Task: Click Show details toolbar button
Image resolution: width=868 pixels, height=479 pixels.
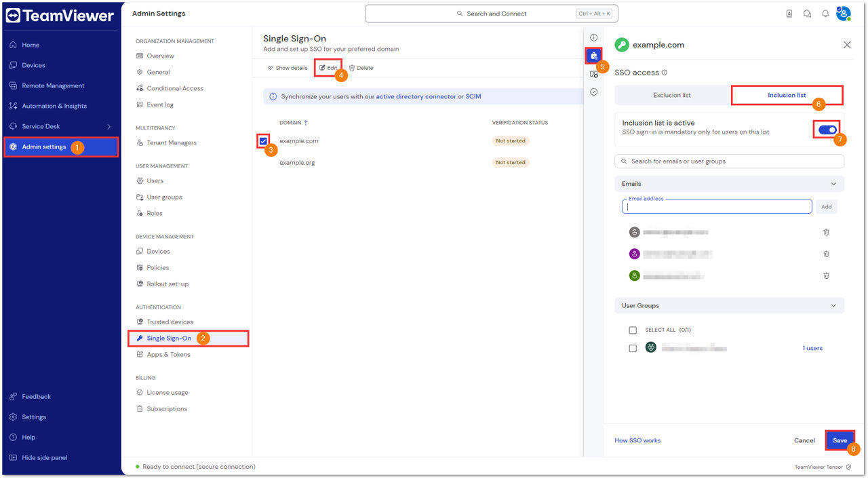Action: coord(288,68)
